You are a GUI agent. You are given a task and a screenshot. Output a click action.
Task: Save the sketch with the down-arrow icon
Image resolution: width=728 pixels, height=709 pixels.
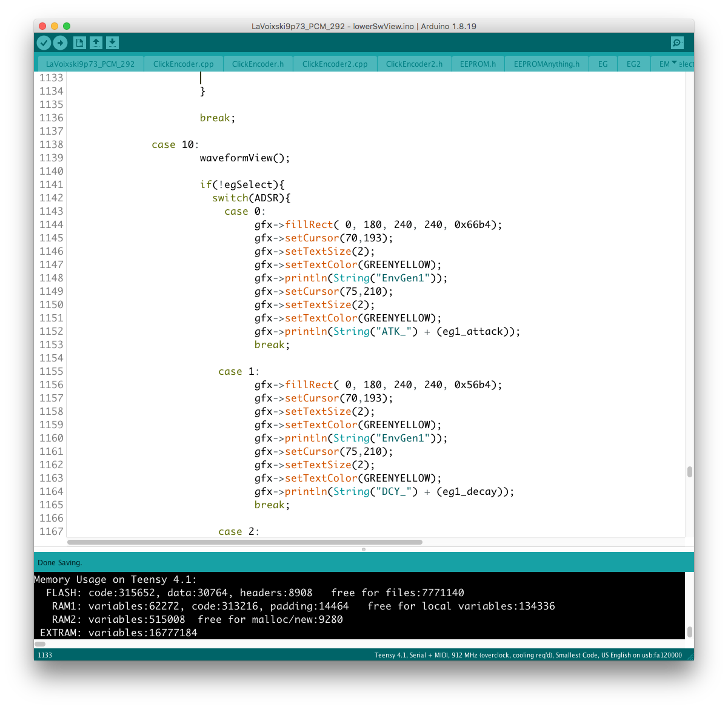(x=112, y=42)
